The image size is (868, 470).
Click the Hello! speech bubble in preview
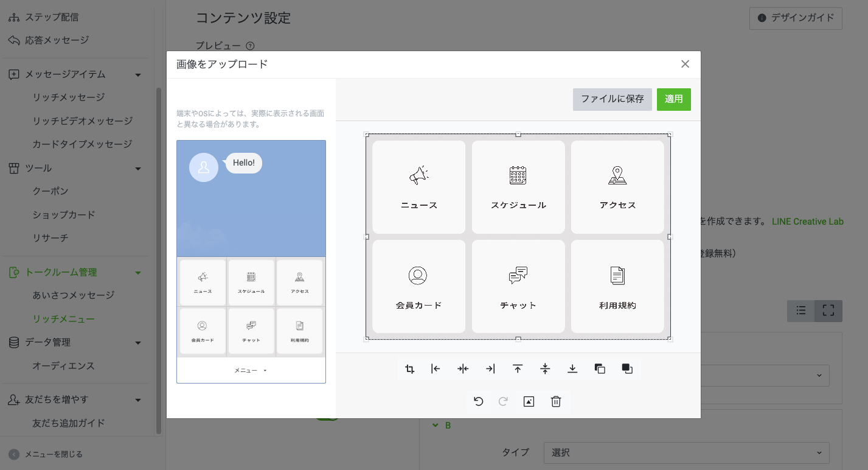click(x=244, y=163)
